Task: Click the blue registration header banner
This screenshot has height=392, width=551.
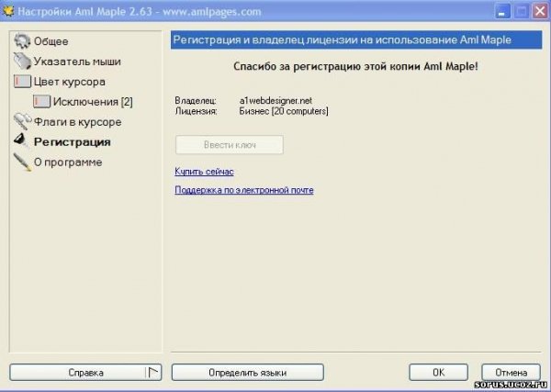Action: [356, 39]
